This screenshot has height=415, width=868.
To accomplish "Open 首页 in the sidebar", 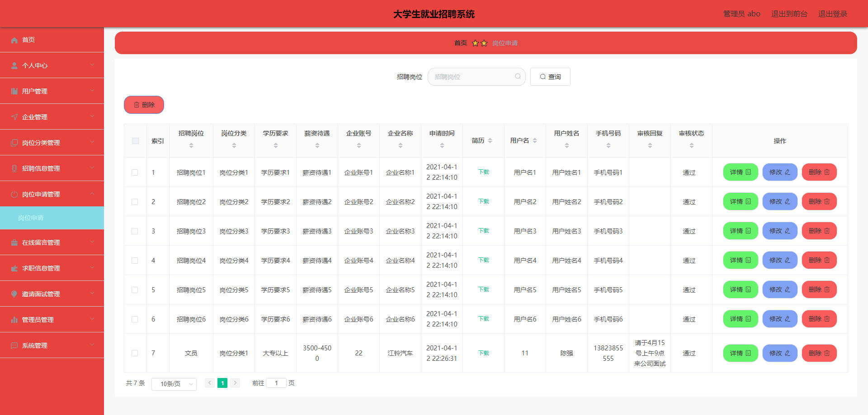I will coord(52,40).
